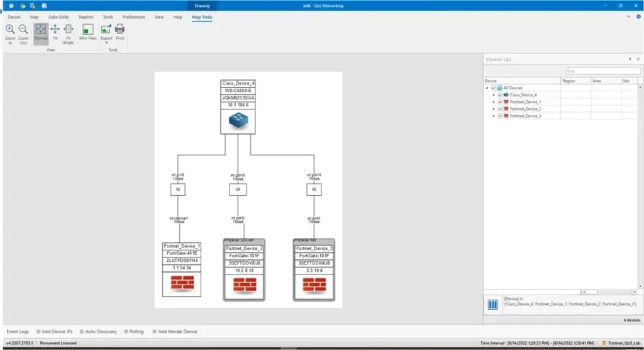Click the Fit Width icon
The width and height of the screenshot is (644, 350).
pos(69,30)
